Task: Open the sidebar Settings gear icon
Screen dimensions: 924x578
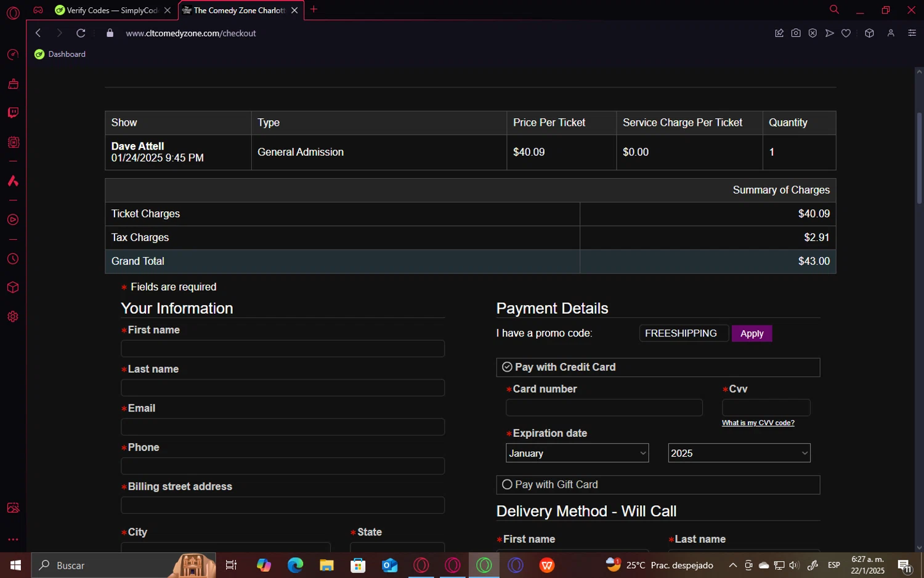Action: click(13, 317)
